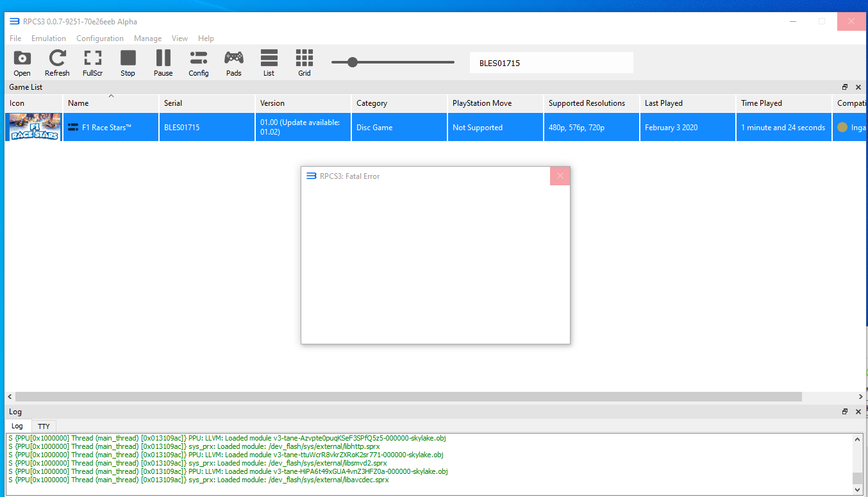Click the 1 minute and 24 seconds cell
Viewport: 868px width, 497px height.
point(784,127)
